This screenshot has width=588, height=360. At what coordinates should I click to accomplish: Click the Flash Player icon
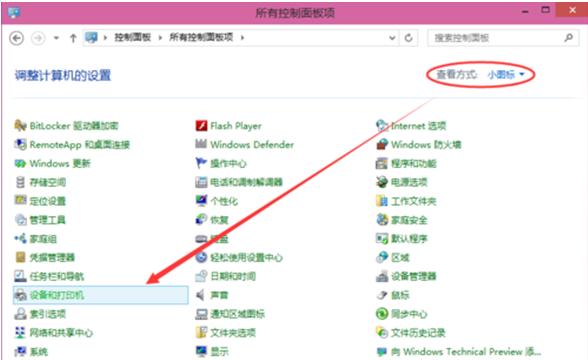(x=201, y=125)
